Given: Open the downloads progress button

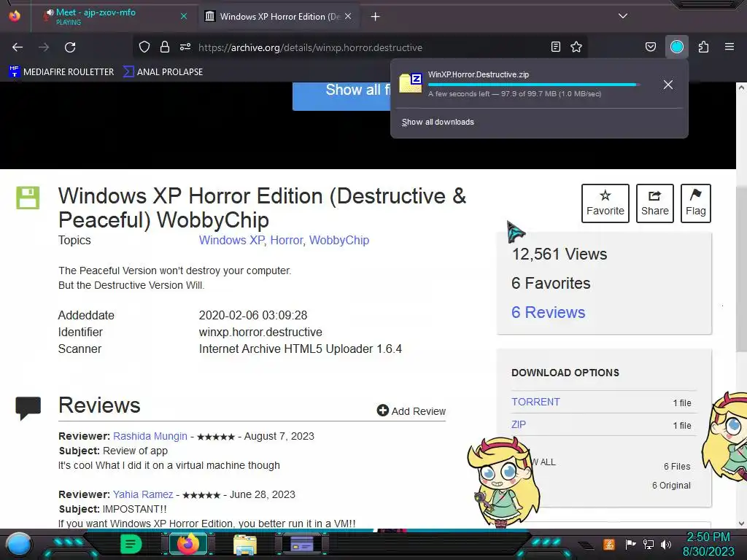Looking at the screenshot, I should click(677, 47).
